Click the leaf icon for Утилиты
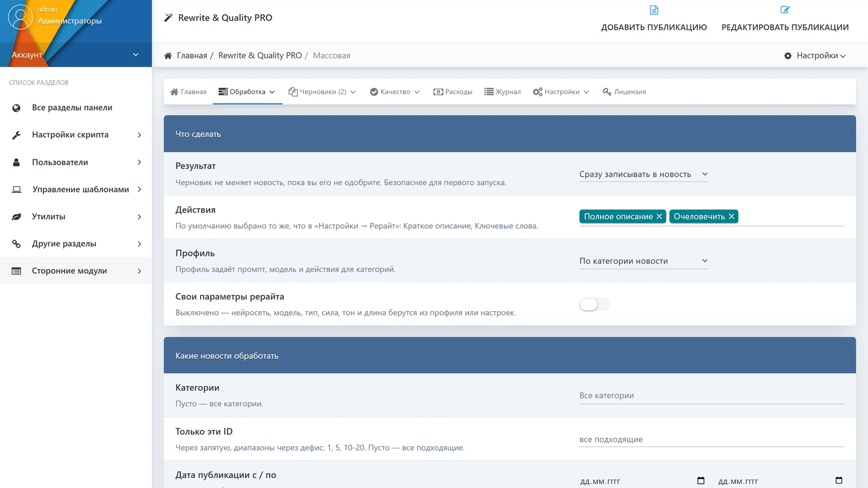 [x=16, y=216]
